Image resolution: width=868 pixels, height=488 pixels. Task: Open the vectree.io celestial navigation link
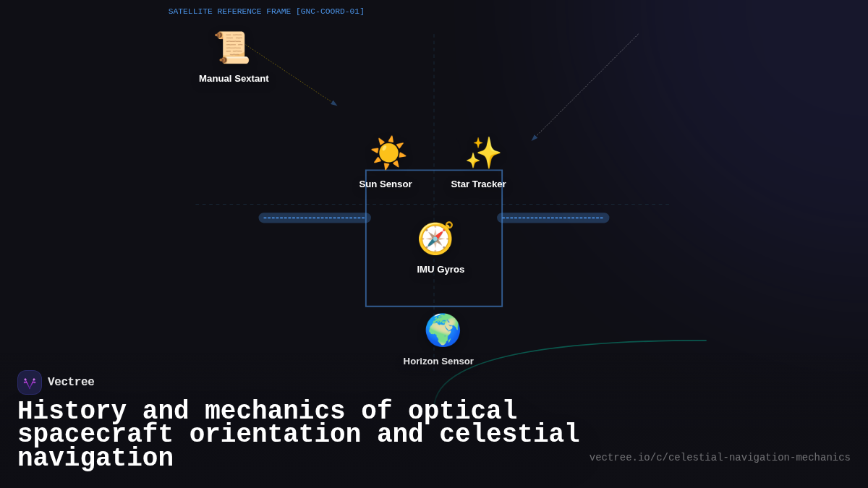point(720,457)
